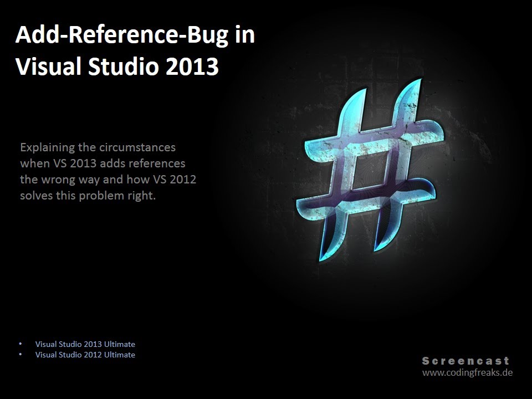The width and height of the screenshot is (532, 399).
Task: Select the 'Visual Studio 2012 Ultimate' bullet
Action: pyautogui.click(x=85, y=355)
